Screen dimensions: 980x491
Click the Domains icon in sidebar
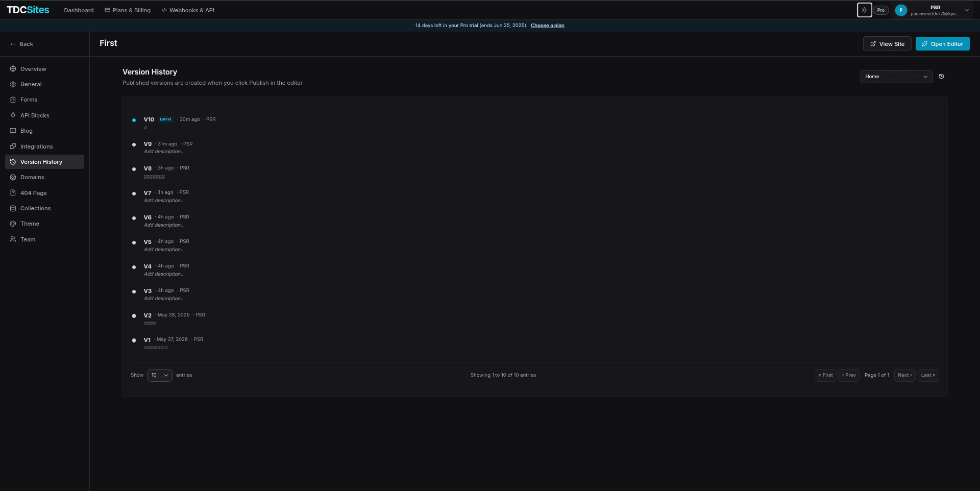coord(13,177)
